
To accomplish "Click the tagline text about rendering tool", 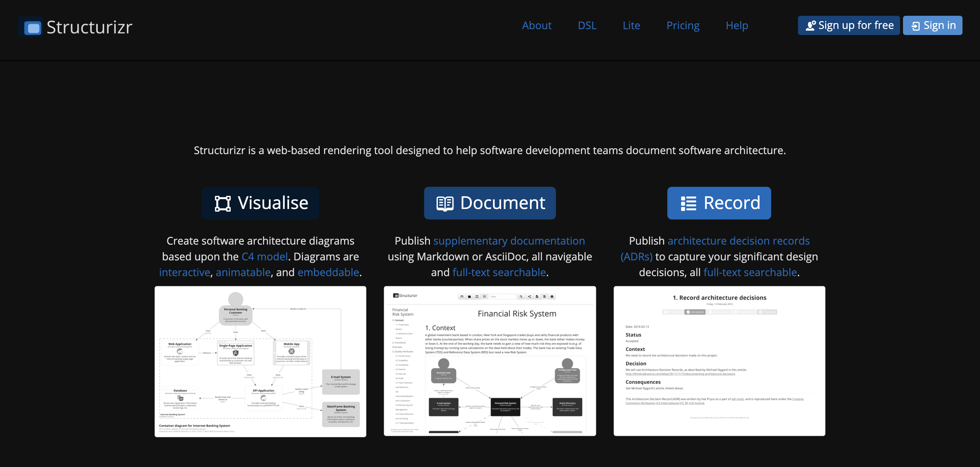I will [x=490, y=151].
